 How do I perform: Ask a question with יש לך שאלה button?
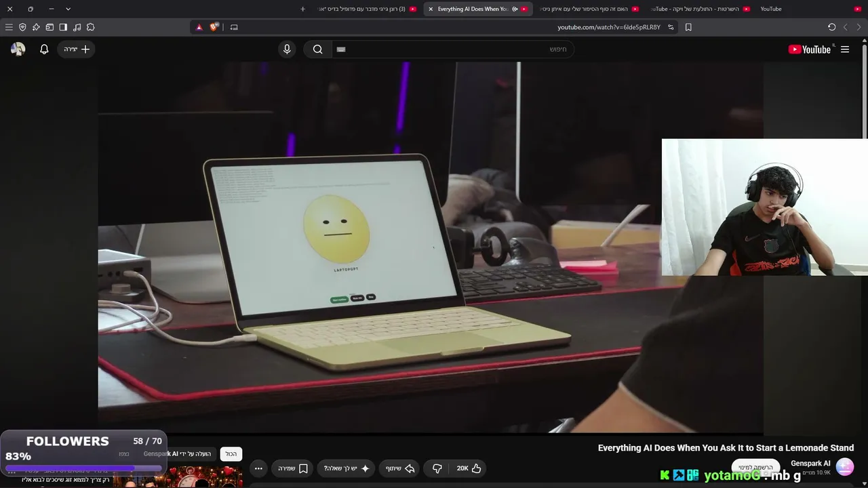346,468
